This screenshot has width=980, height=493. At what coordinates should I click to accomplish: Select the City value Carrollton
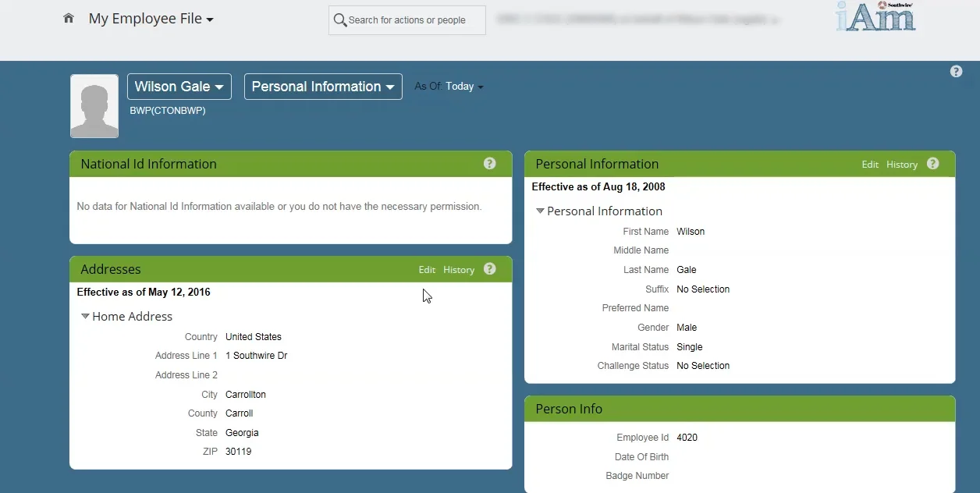246,395
